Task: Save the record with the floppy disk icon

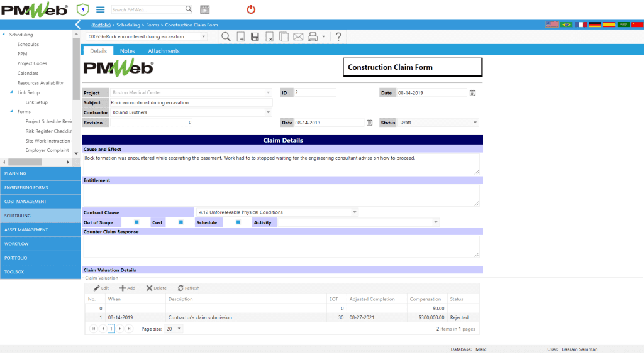Action: click(255, 36)
